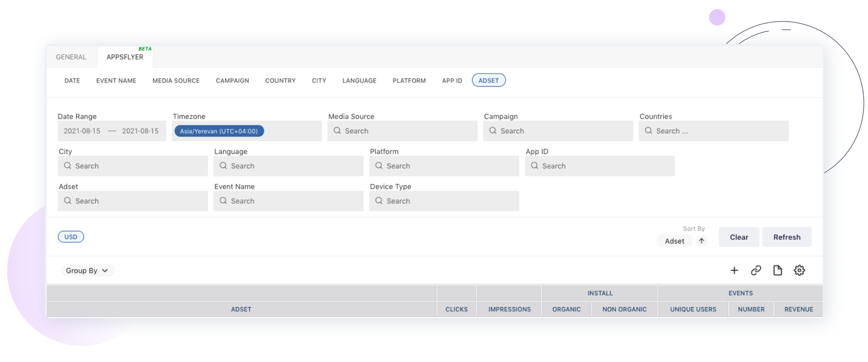Click search icon in Media Source field
This screenshot has height=362, width=868.
pos(337,131)
